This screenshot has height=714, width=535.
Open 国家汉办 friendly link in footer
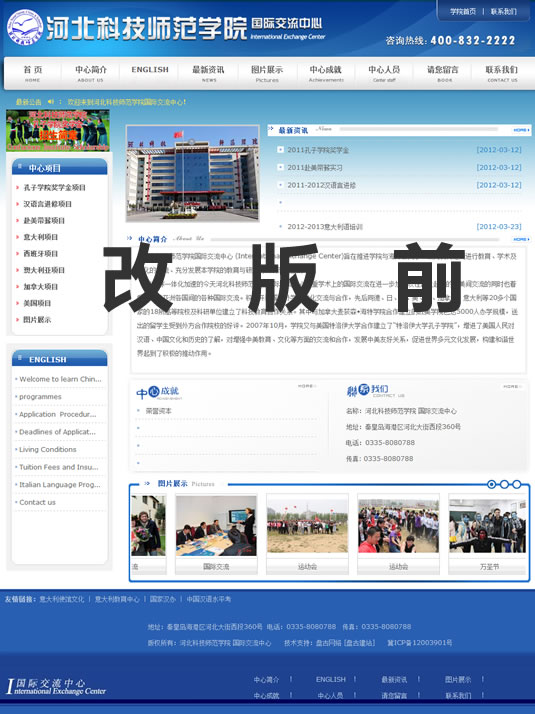pos(163,599)
